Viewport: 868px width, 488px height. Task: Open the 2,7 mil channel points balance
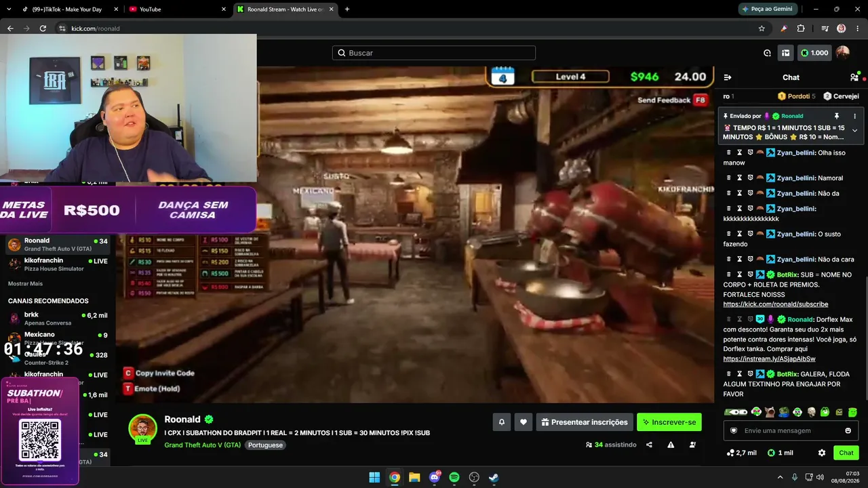click(x=741, y=453)
